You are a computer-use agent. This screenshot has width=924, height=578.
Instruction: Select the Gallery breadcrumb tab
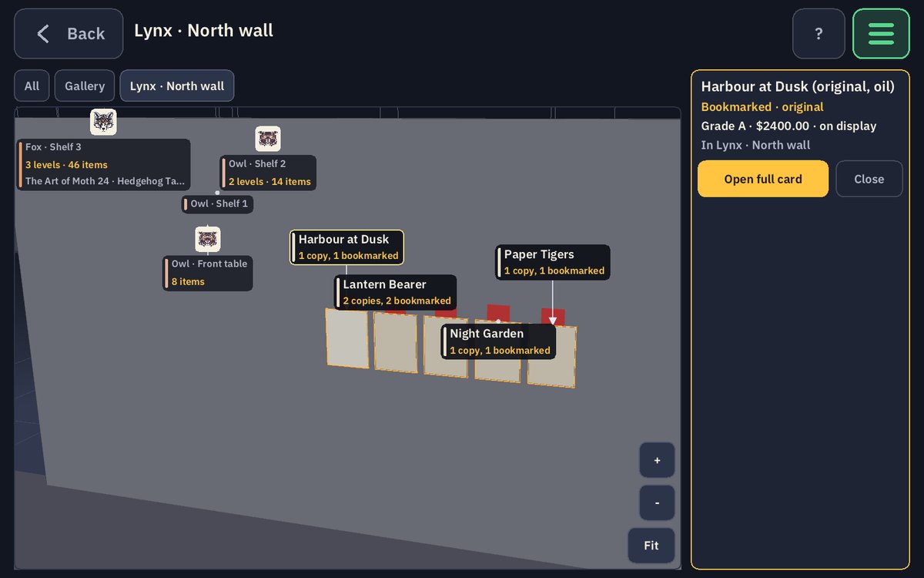tap(85, 86)
